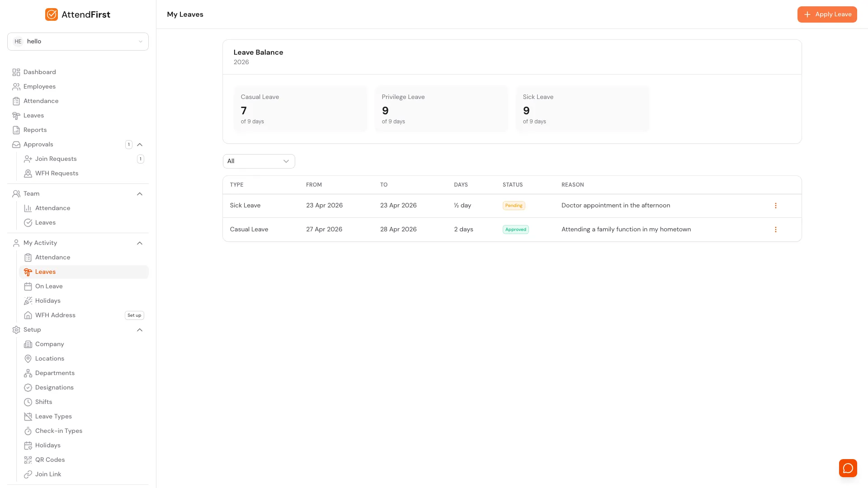Viewport: 868px width, 488px height.
Task: Open actions menu for Sick Leave row
Action: (776, 206)
